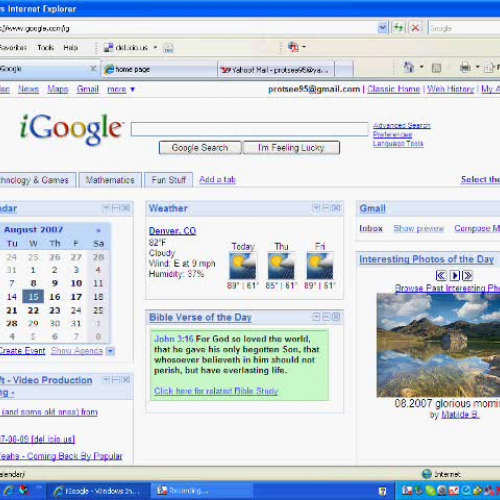
Task: Click the Print icon
Action: [x=465, y=68]
